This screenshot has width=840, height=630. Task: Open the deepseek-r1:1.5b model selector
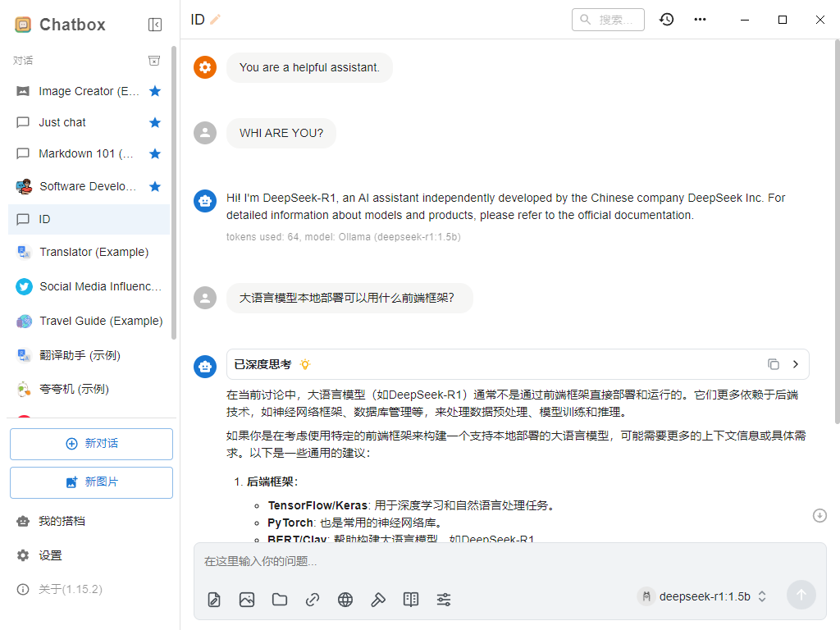703,596
